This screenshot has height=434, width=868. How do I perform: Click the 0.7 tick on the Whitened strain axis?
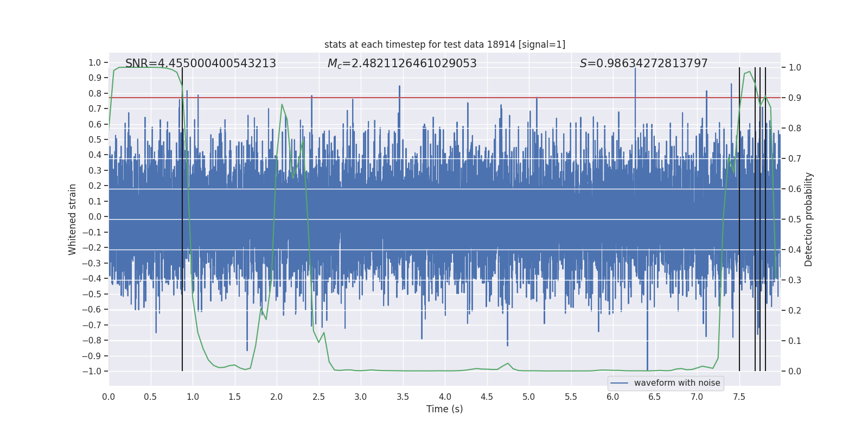point(95,108)
